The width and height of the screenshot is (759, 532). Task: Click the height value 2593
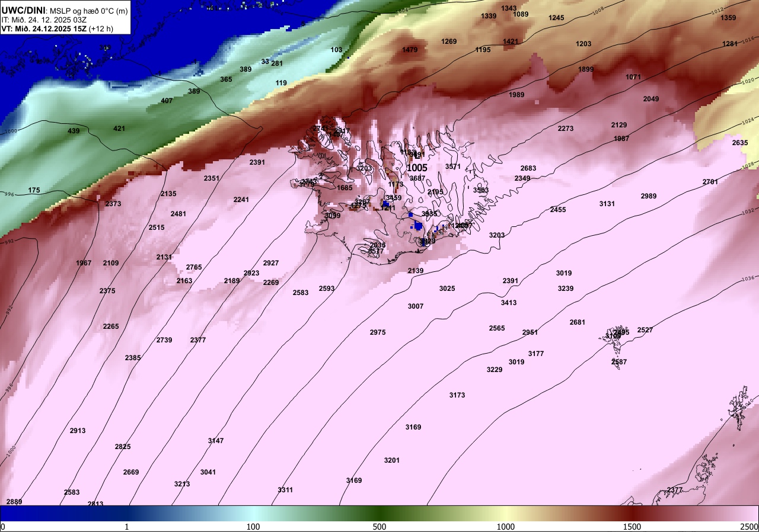(x=327, y=289)
